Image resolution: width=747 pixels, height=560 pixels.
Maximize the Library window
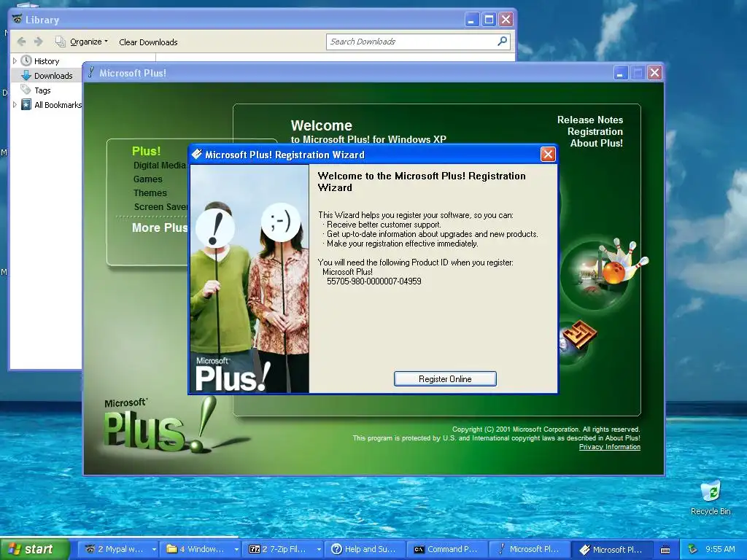point(488,20)
